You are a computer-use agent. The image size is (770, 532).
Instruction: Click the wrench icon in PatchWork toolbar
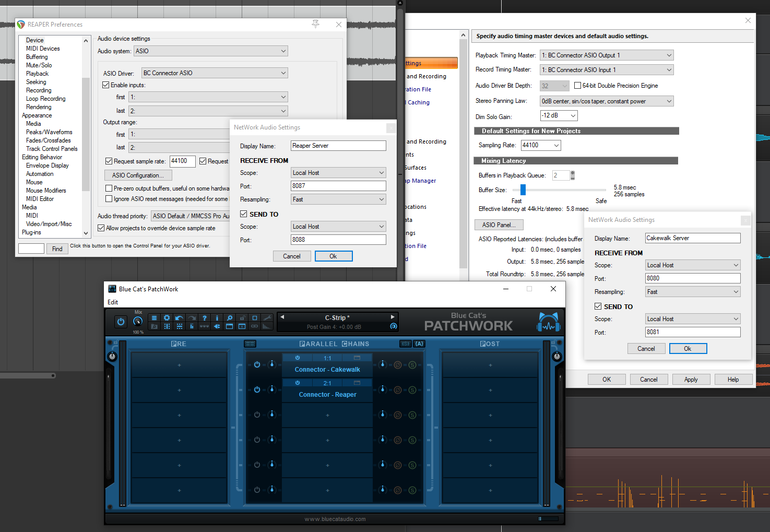(267, 317)
